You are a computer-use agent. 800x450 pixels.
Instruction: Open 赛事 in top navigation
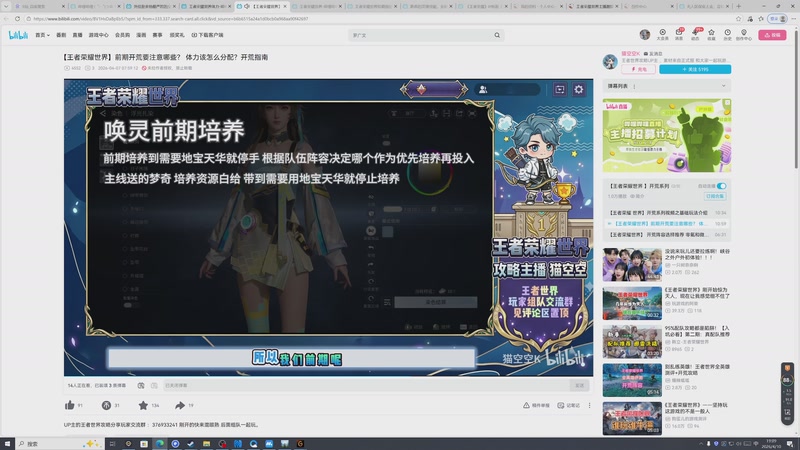(x=157, y=35)
